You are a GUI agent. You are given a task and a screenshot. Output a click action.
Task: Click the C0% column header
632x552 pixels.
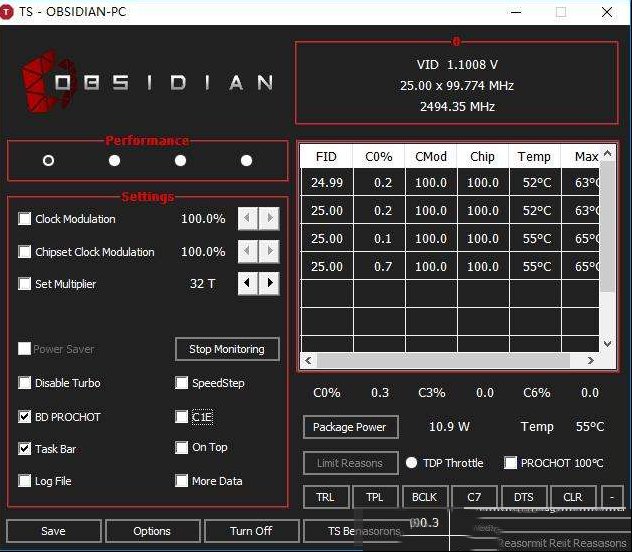379,156
